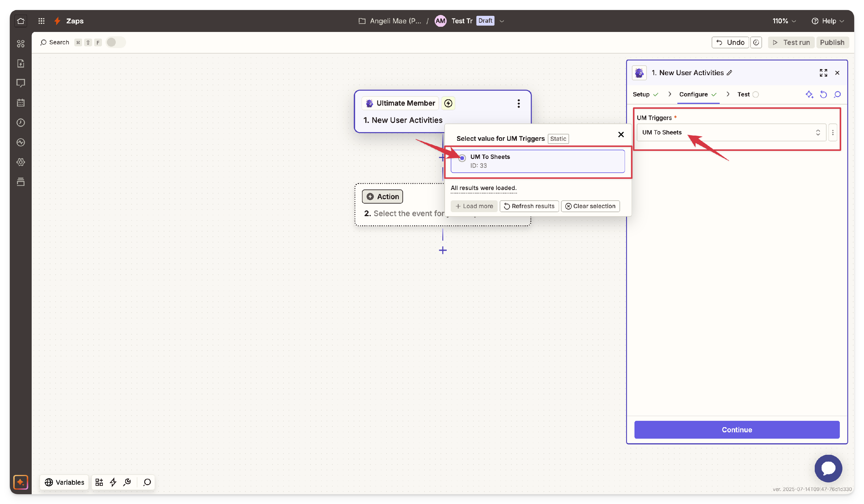
Task: Click the Undo button
Action: tap(730, 43)
